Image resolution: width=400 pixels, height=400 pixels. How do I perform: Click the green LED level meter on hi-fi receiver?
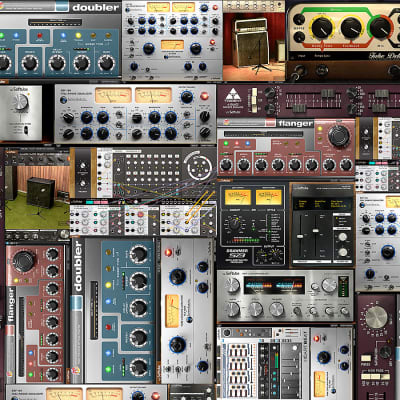344,287
